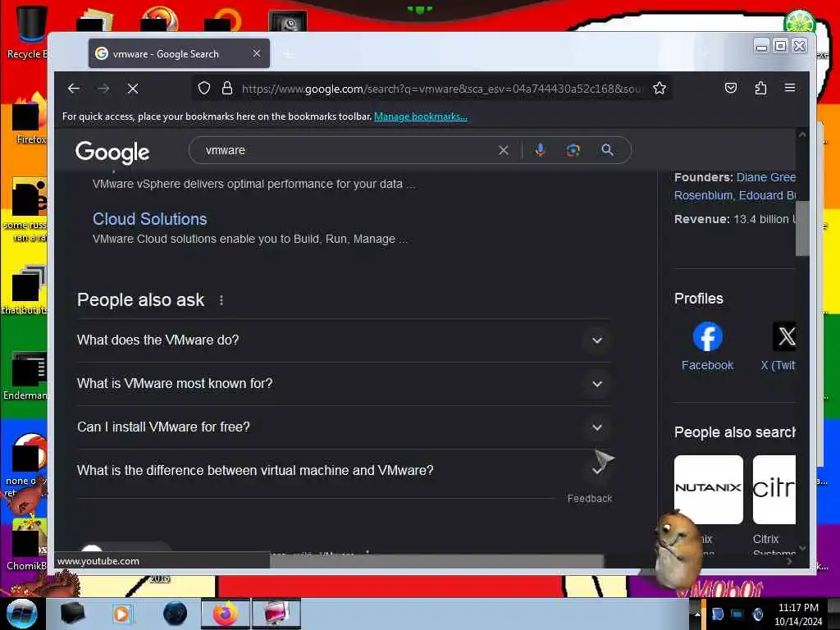Screen dimensions: 840x630
Task: Open the Citrix related search thumbnail
Action: [774, 490]
